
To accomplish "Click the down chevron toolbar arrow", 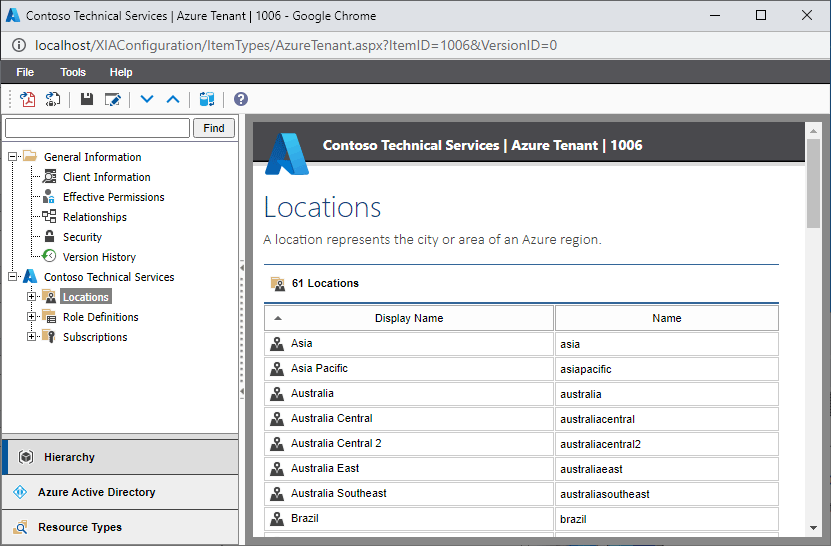I will pyautogui.click(x=147, y=99).
